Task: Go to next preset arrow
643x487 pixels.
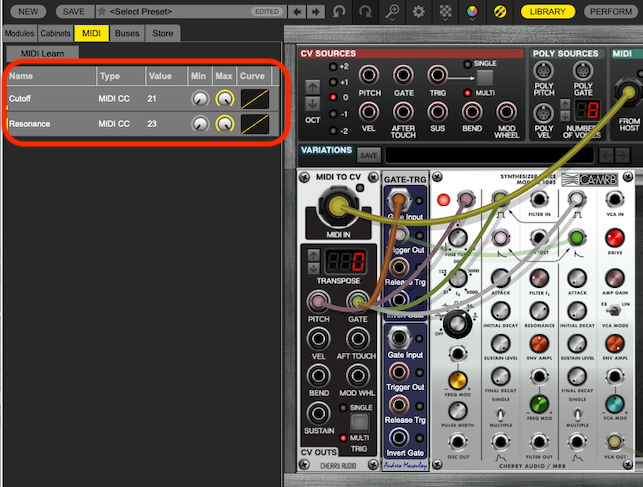Action: point(315,11)
